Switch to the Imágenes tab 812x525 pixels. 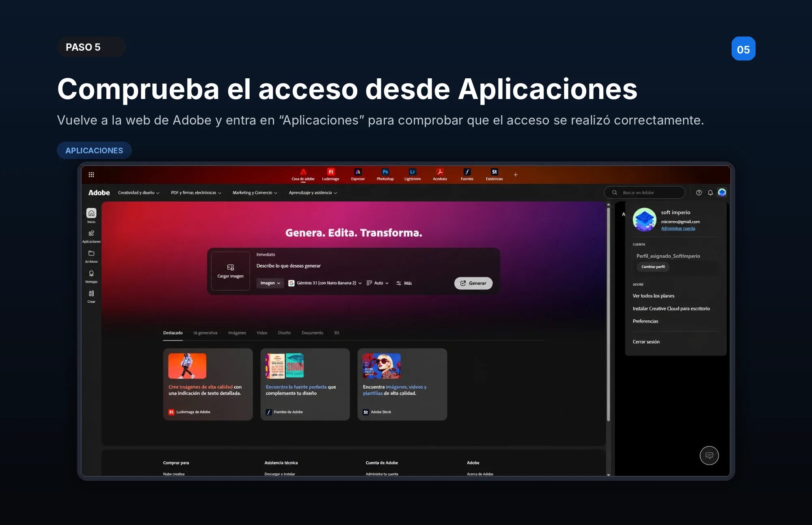237,333
